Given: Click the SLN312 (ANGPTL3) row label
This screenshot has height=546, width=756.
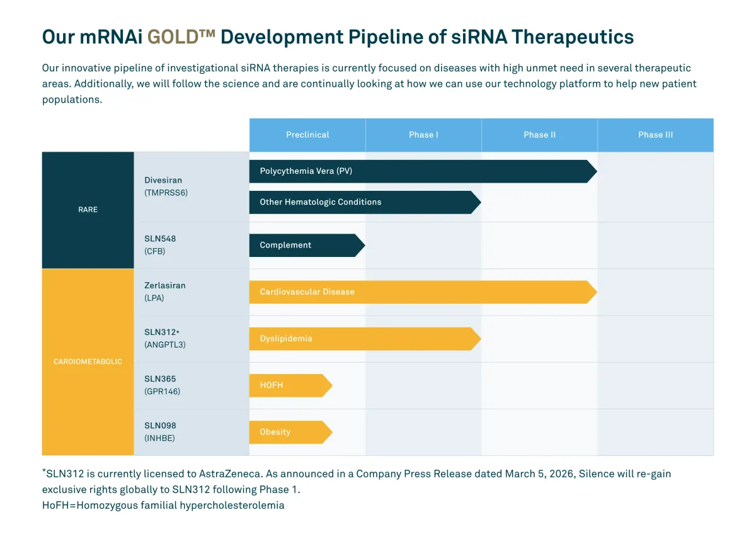Looking at the screenshot, I should 165,338.
